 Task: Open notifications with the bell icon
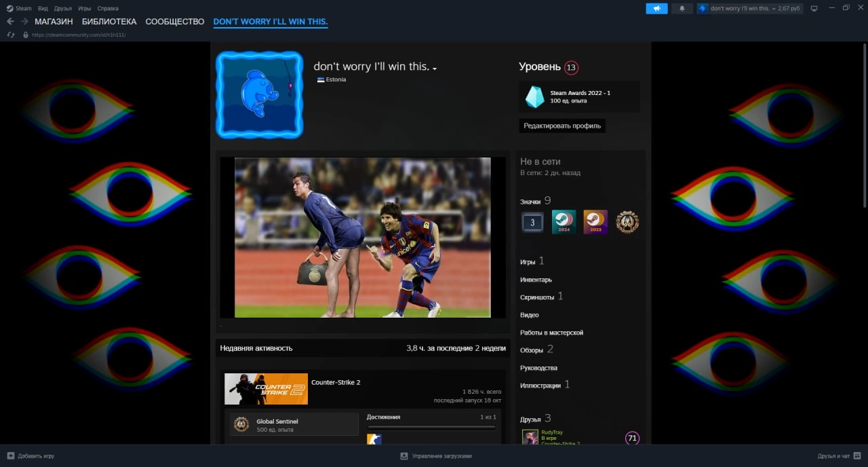682,8
